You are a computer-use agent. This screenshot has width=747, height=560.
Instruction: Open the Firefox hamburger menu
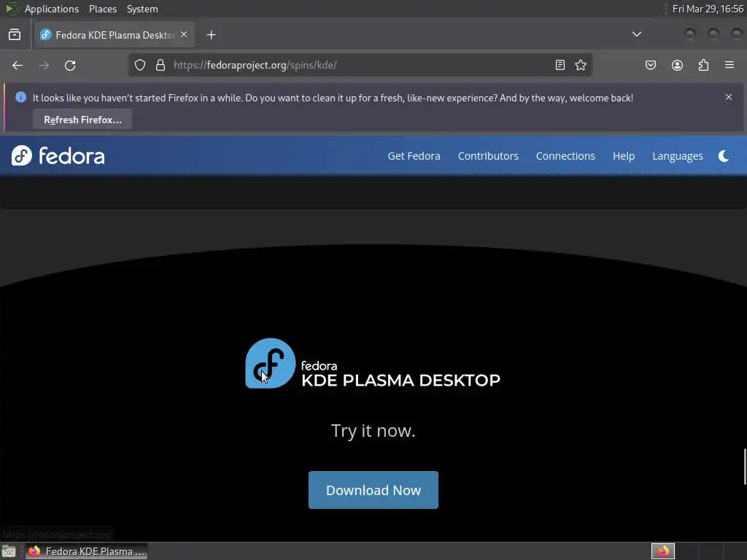(x=729, y=65)
